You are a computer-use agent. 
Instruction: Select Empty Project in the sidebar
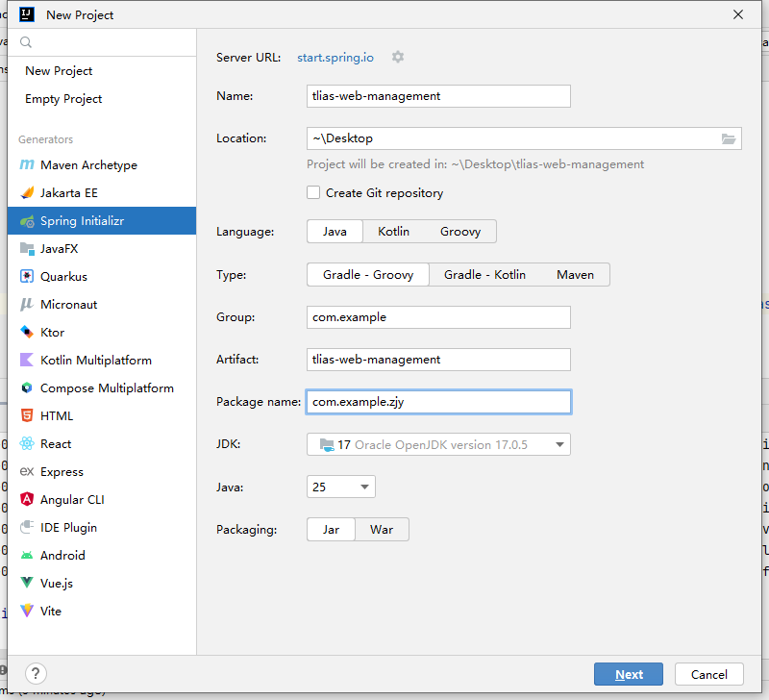(x=63, y=99)
